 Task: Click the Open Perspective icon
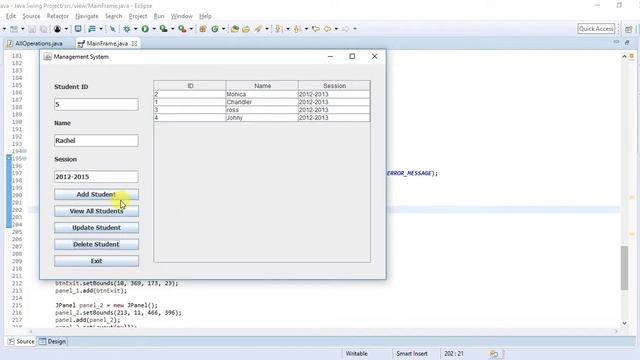pos(629,29)
